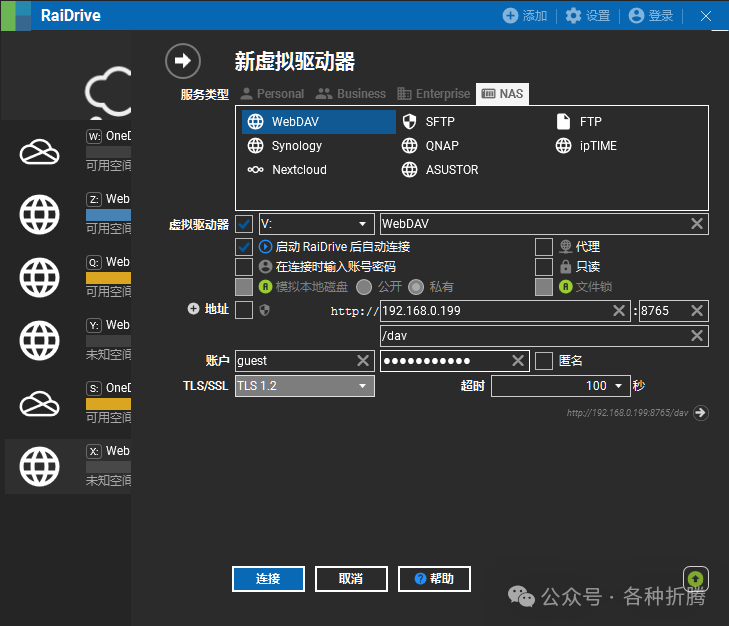This screenshot has width=729, height=626.
Task: Click the 帮助 help button
Action: point(434,579)
